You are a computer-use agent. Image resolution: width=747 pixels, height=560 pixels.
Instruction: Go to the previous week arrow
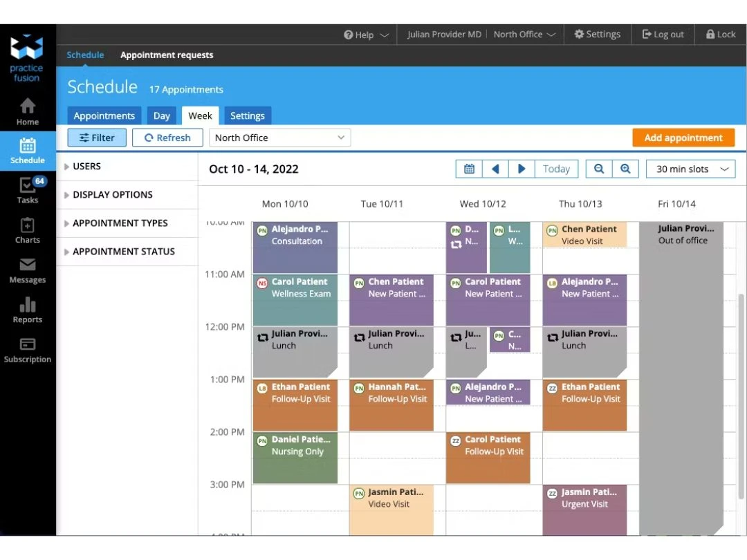point(495,169)
